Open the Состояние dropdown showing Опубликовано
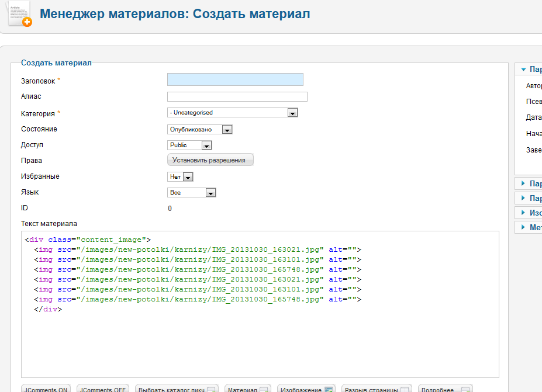The width and height of the screenshot is (542, 392). click(x=200, y=130)
